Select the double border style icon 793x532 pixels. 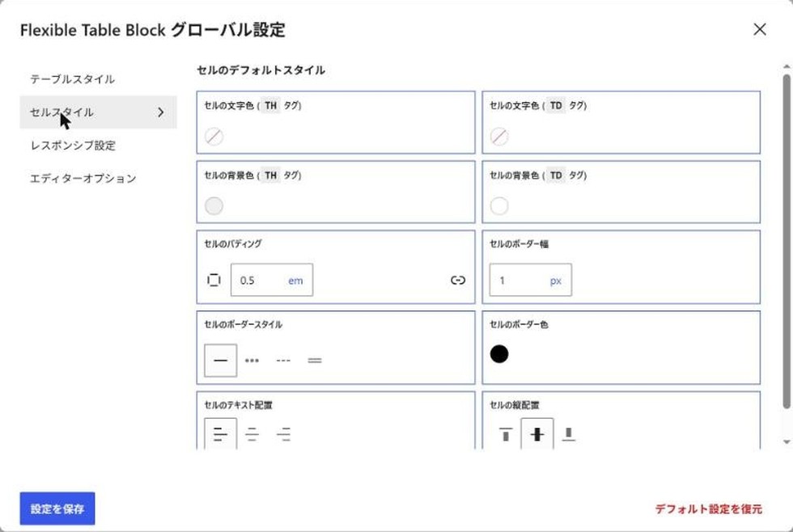[x=315, y=361]
